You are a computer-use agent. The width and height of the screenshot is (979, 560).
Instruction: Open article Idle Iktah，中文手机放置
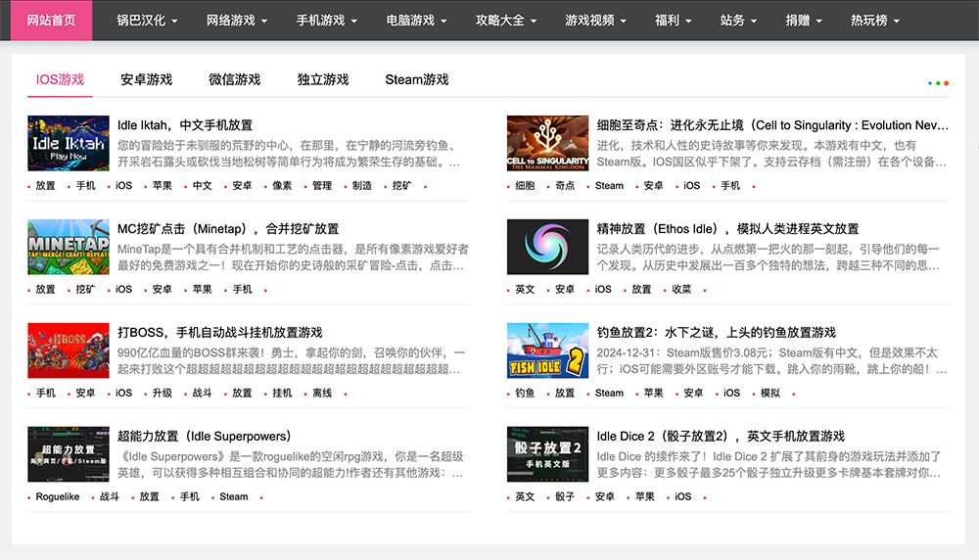pos(185,125)
